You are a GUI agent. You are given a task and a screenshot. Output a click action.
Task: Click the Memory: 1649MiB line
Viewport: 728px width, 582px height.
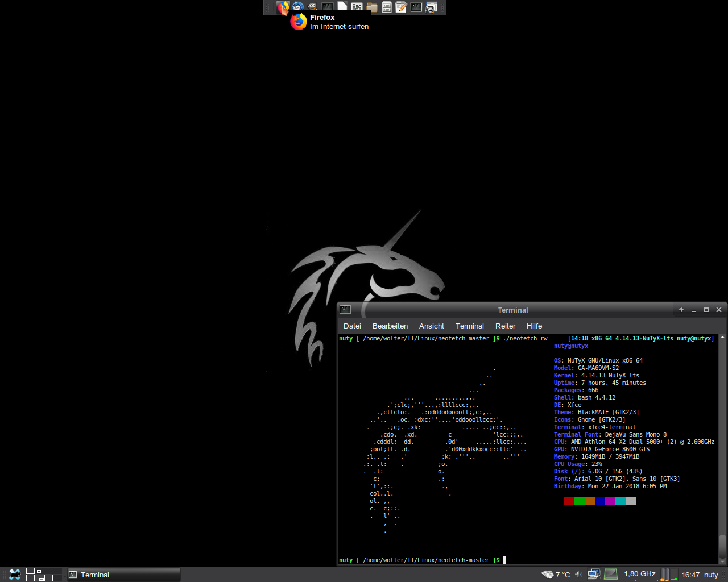coord(597,457)
